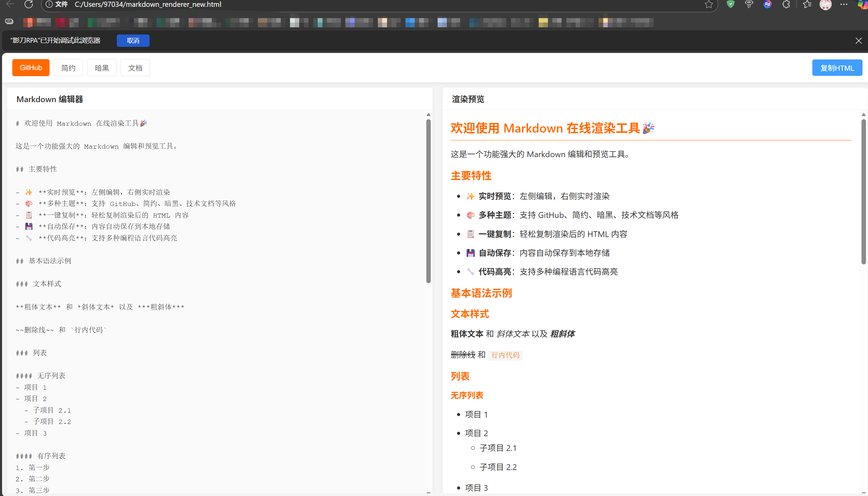
Task: Select the GitHub theme tab
Action: (x=30, y=67)
